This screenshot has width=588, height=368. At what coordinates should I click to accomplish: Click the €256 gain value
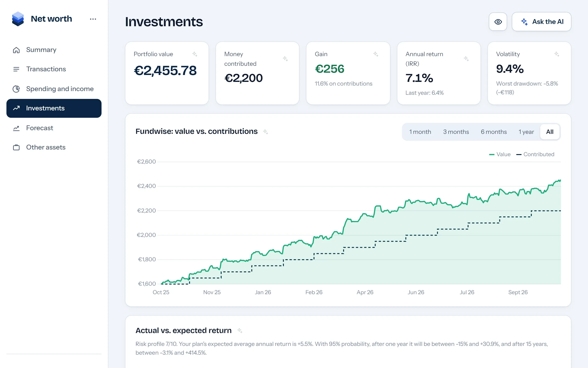pos(329,69)
